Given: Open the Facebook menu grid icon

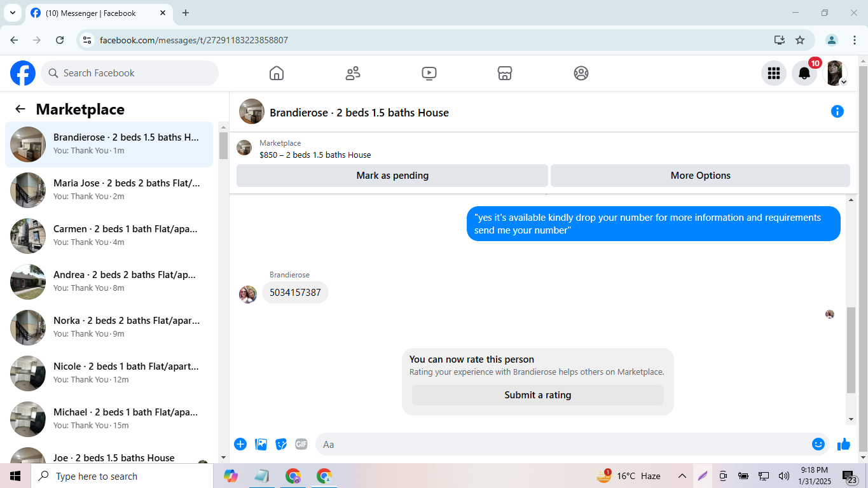Looking at the screenshot, I should (x=774, y=73).
